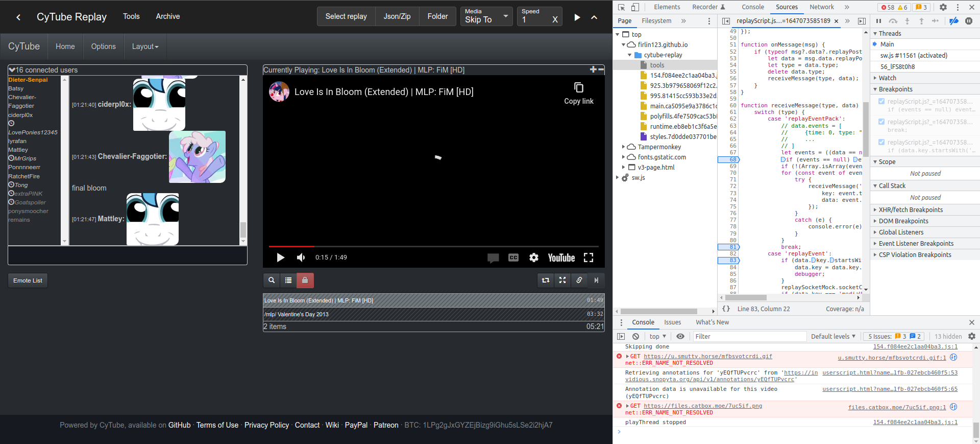This screenshot has width=980, height=444.
Task: Click the Emote List button
Action: click(28, 281)
